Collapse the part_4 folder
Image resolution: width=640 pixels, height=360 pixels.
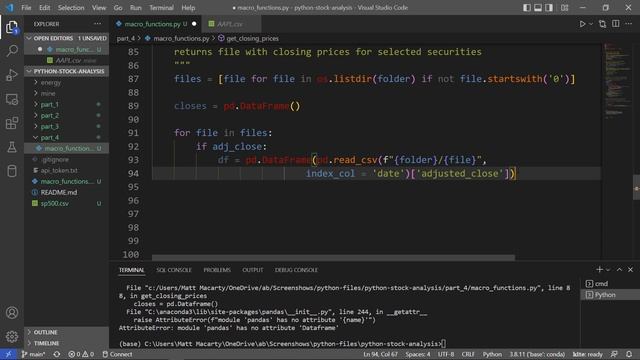(67, 138)
